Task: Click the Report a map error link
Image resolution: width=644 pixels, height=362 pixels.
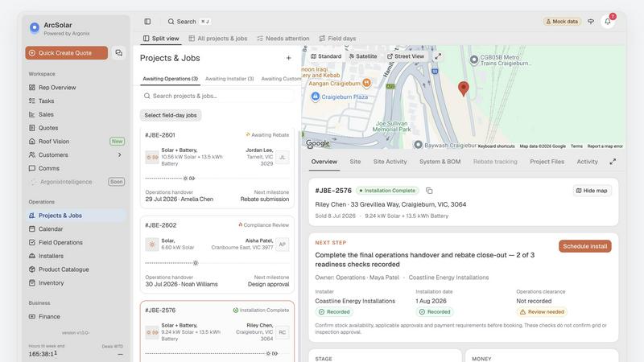Action: 605,146
